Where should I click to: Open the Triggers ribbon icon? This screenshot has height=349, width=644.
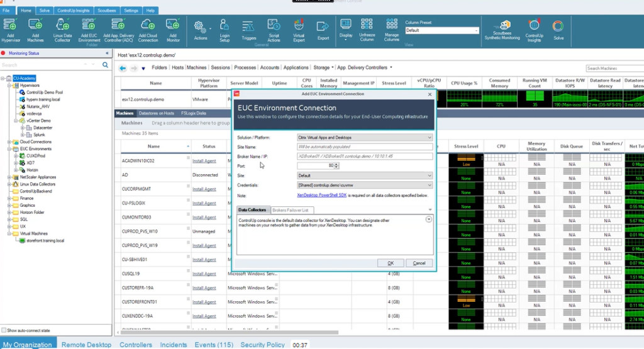[x=248, y=30]
